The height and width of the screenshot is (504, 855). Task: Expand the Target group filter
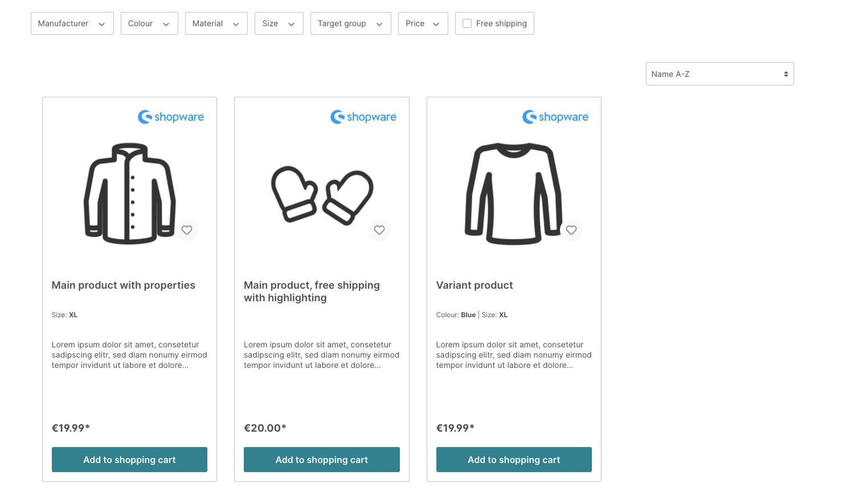[351, 23]
